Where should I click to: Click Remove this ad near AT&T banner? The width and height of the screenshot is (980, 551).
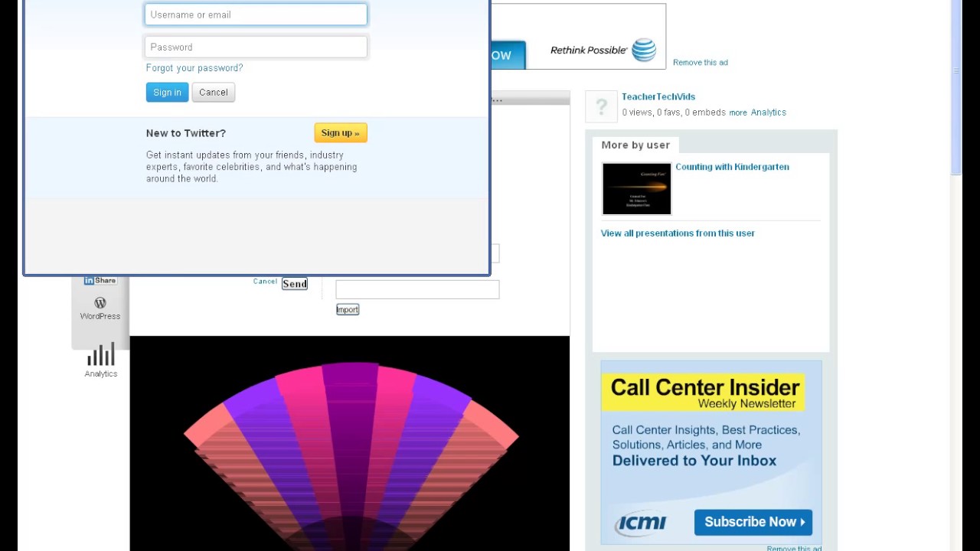[x=701, y=63]
